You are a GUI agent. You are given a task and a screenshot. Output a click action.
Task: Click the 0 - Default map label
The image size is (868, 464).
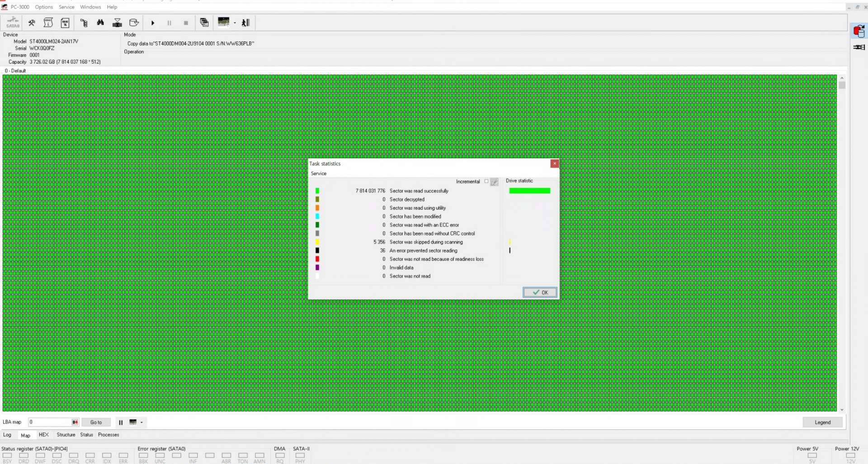pos(15,71)
